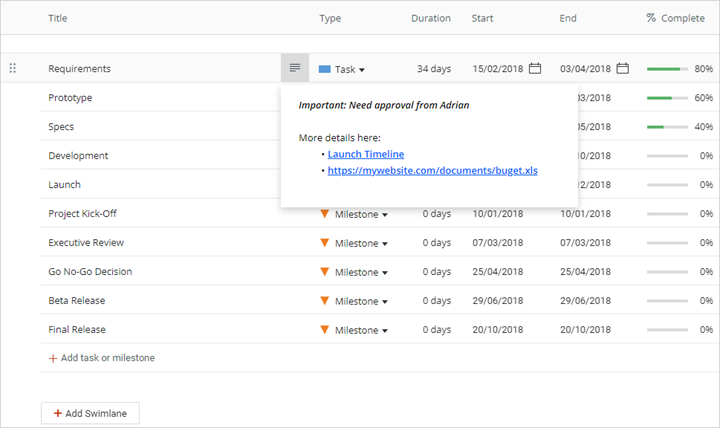The height and width of the screenshot is (428, 720).
Task: Open the Milestone dropdown for Project Kick-Off
Action: [384, 215]
